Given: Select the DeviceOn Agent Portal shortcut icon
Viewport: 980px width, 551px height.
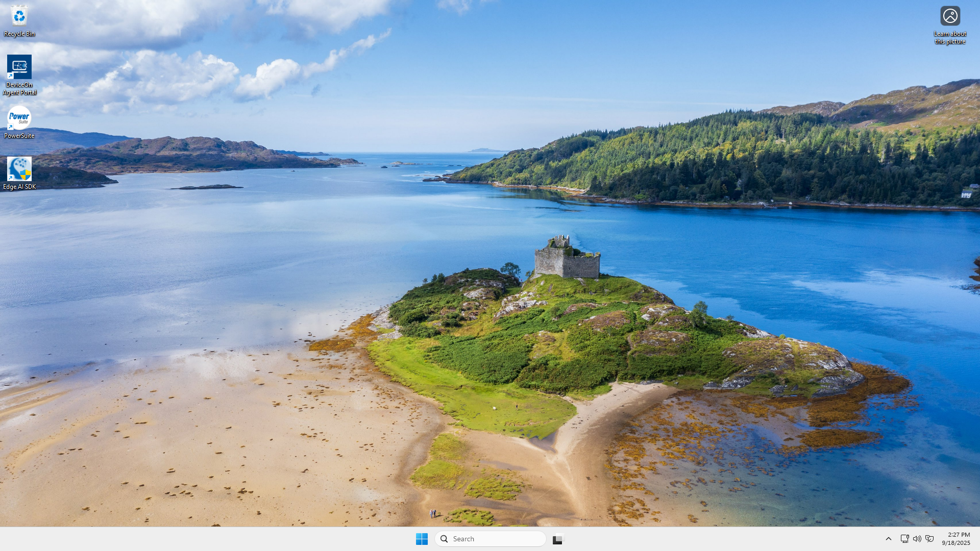Looking at the screenshot, I should pyautogui.click(x=19, y=67).
